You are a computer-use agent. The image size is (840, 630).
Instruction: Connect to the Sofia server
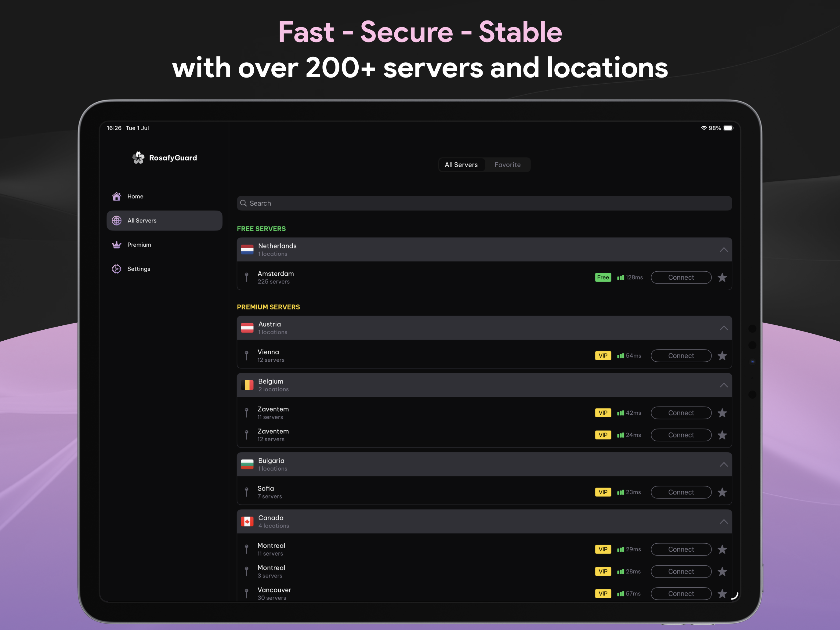tap(681, 492)
